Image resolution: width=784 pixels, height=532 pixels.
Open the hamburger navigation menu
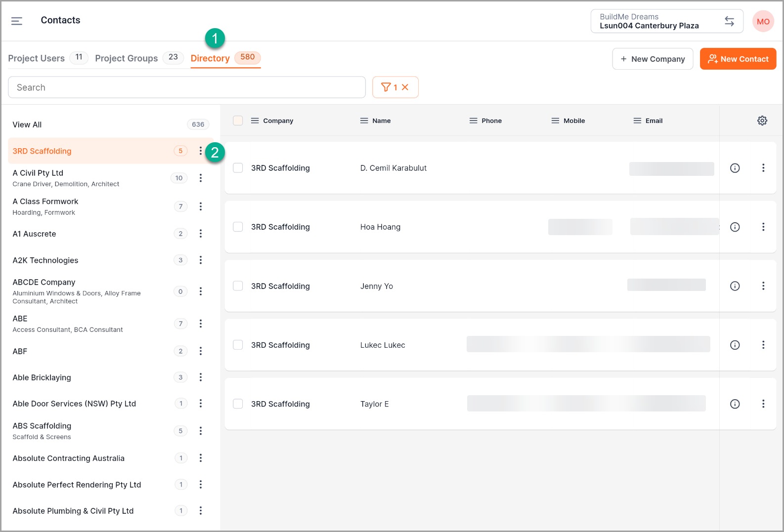point(17,21)
